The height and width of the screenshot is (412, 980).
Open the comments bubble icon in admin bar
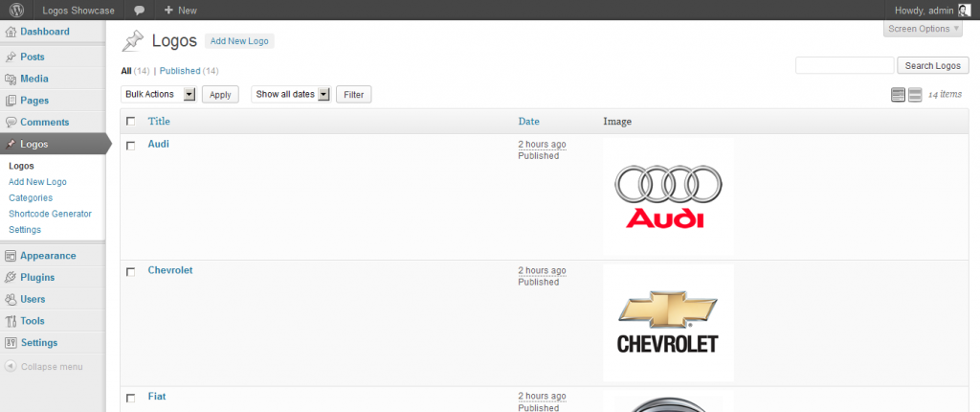pos(140,11)
